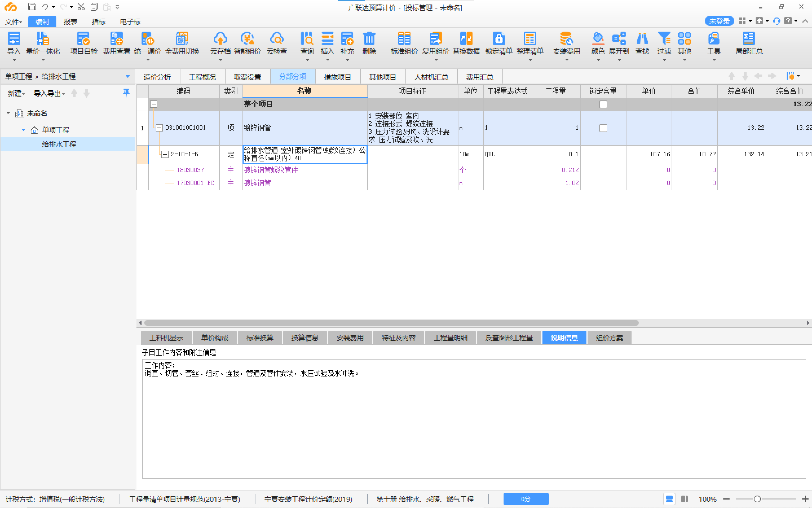The width and height of the screenshot is (812, 508).
Task: Switch to 工料机显示 bottom tab
Action: point(166,338)
